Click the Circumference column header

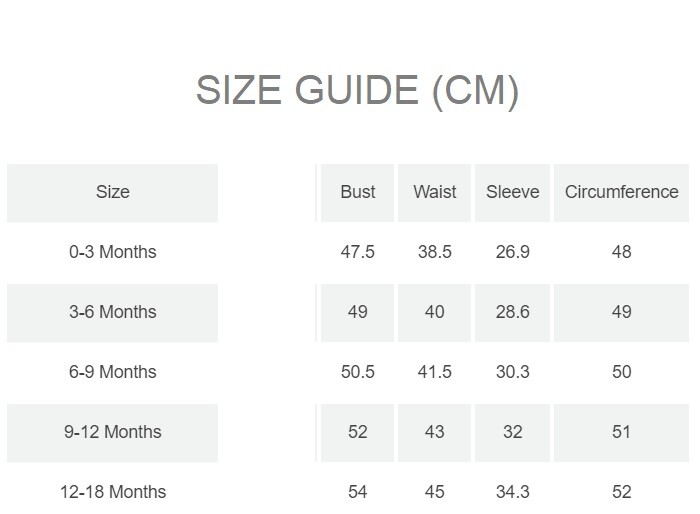621,192
